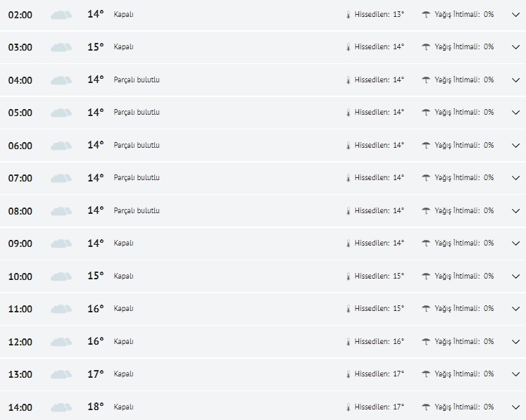Click the 'Kapalı' label at 13:00
The width and height of the screenshot is (526, 420).
click(x=124, y=374)
